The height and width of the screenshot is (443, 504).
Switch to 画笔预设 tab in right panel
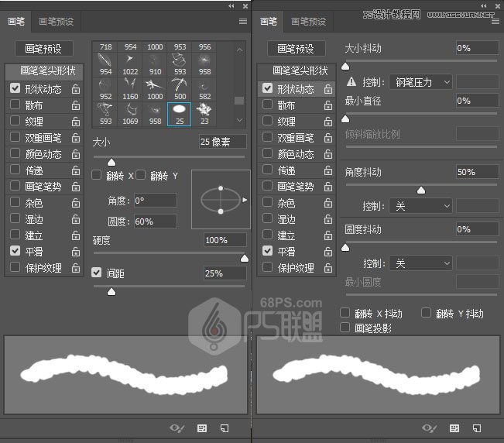(x=309, y=22)
